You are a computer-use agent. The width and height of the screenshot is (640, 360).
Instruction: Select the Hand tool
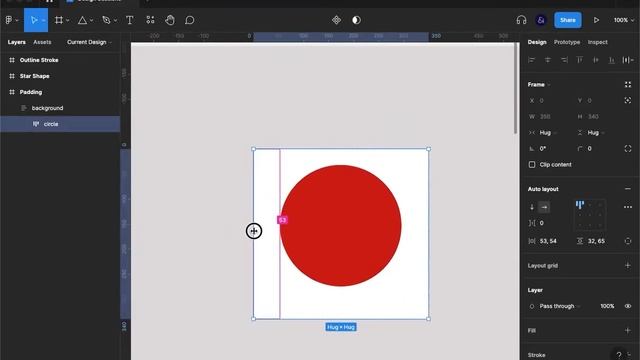pos(170,20)
